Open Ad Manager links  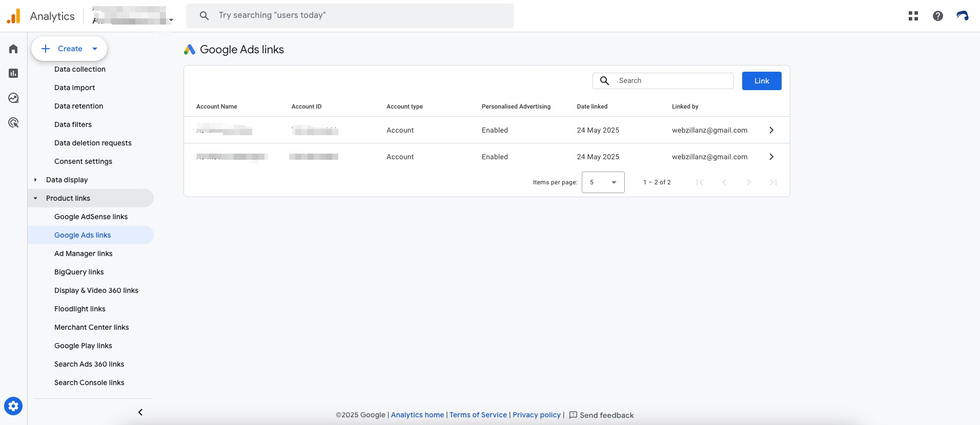(84, 253)
